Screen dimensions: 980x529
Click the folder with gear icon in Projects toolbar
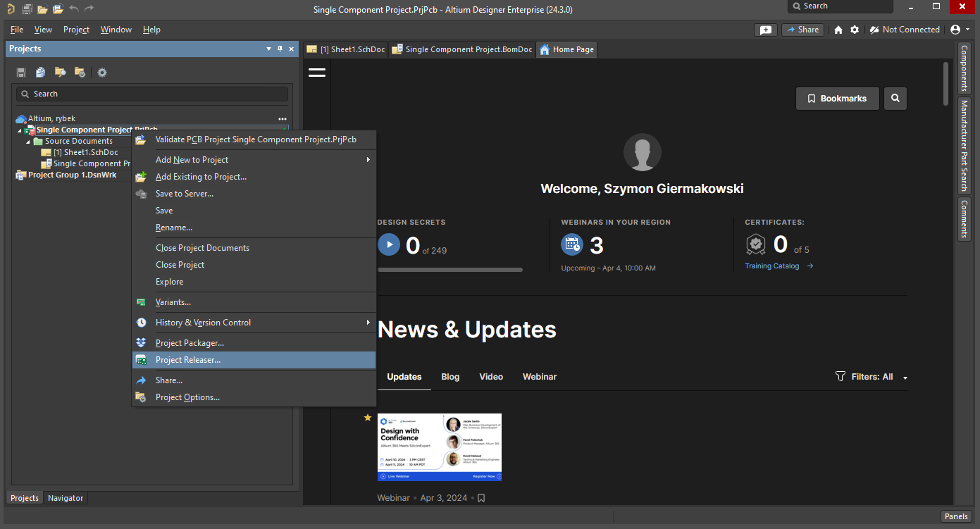80,73
